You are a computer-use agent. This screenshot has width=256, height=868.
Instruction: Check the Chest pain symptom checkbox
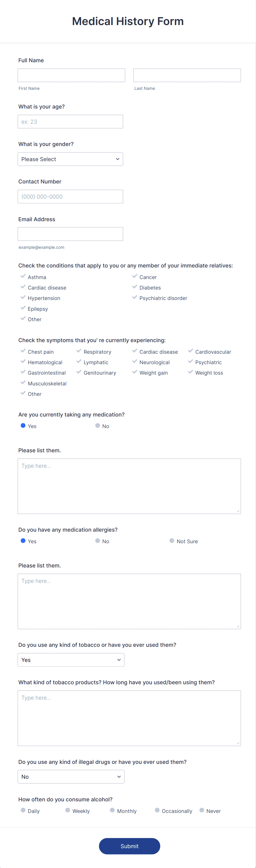(x=23, y=351)
